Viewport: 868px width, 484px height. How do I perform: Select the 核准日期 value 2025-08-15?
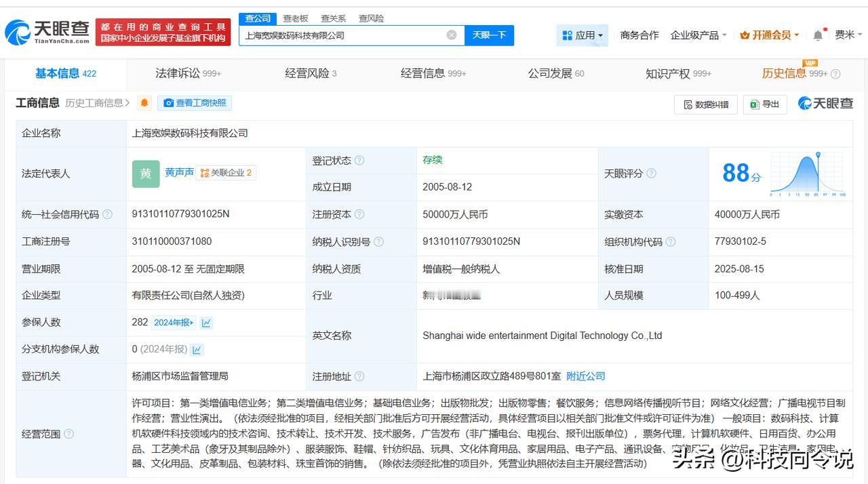tap(739, 269)
